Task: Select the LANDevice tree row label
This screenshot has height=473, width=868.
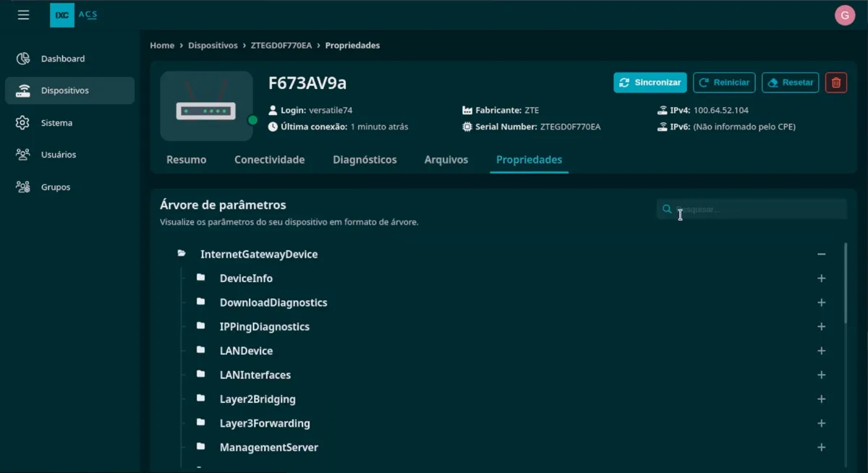Action: click(x=246, y=351)
